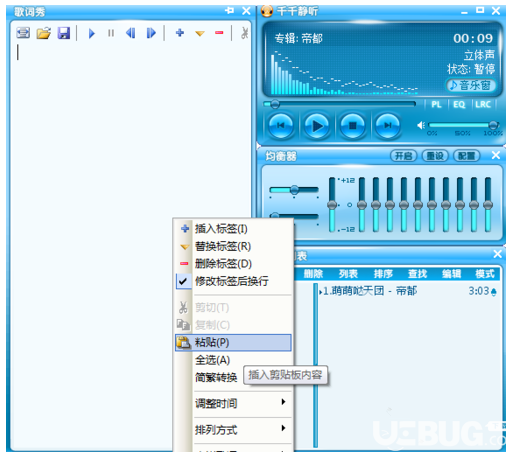This screenshot has width=522, height=455.
Task: Click the play icon in lyric toolbar
Action: [x=92, y=33]
